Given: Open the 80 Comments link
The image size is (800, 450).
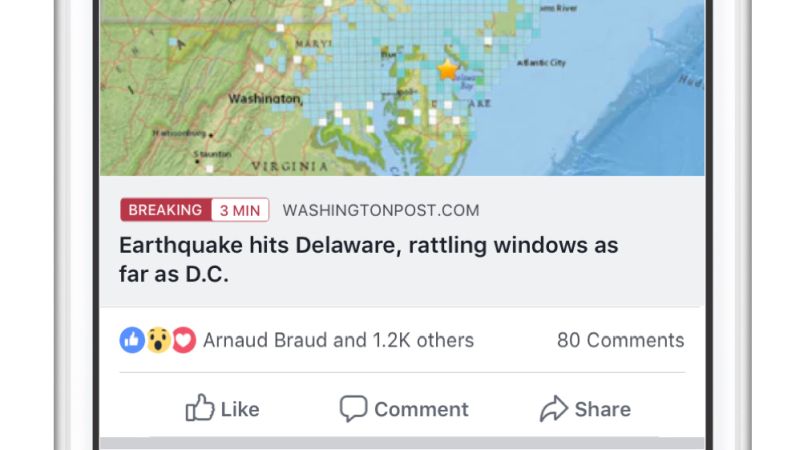Looking at the screenshot, I should [x=620, y=340].
